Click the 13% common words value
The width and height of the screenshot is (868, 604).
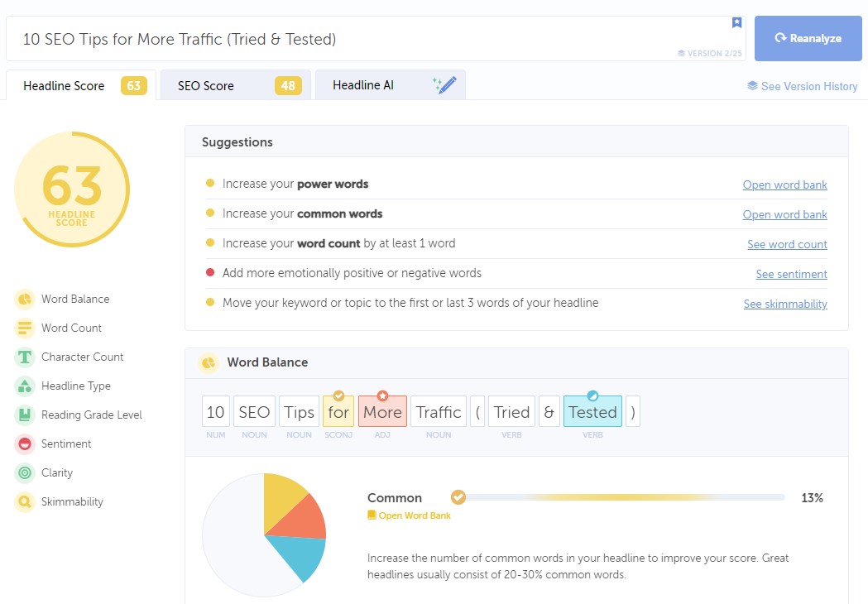[x=812, y=498]
